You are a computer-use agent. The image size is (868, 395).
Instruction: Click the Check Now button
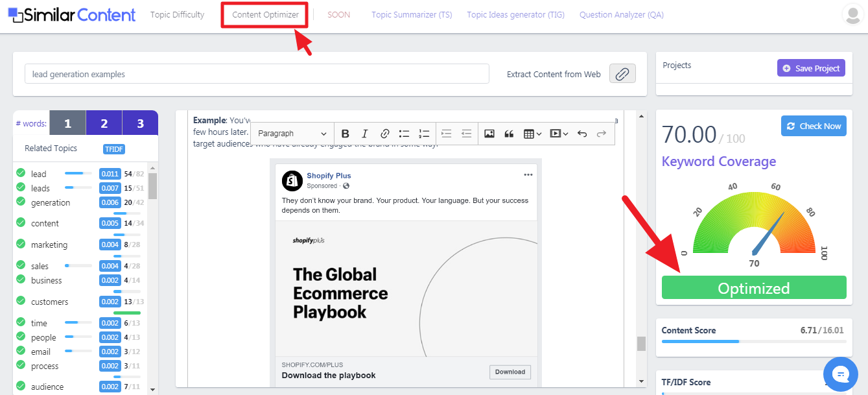pyautogui.click(x=814, y=126)
